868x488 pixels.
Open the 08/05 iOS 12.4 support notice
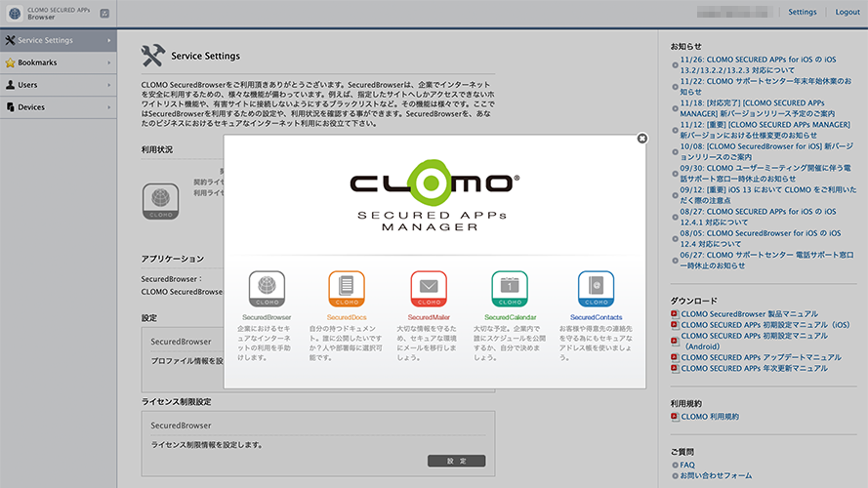coord(761,238)
